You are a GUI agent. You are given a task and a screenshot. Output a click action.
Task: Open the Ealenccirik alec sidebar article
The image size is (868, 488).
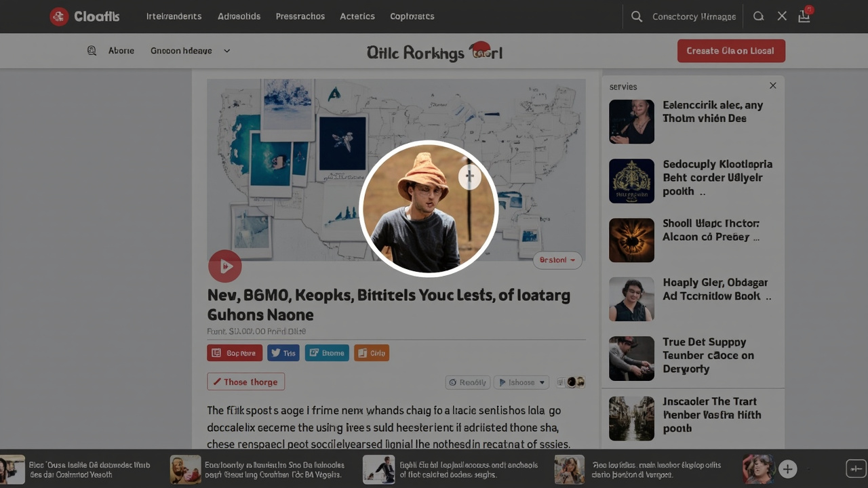713,112
